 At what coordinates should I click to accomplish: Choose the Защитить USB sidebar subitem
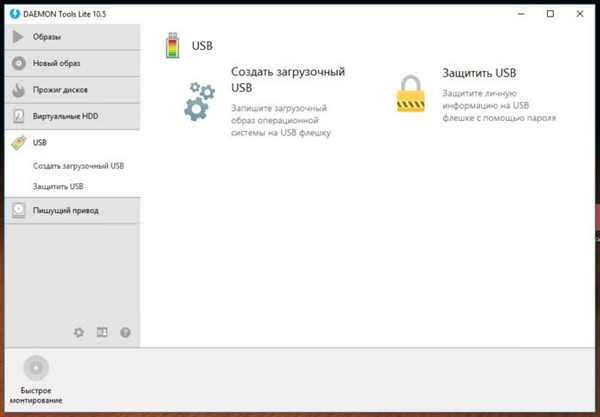click(58, 186)
